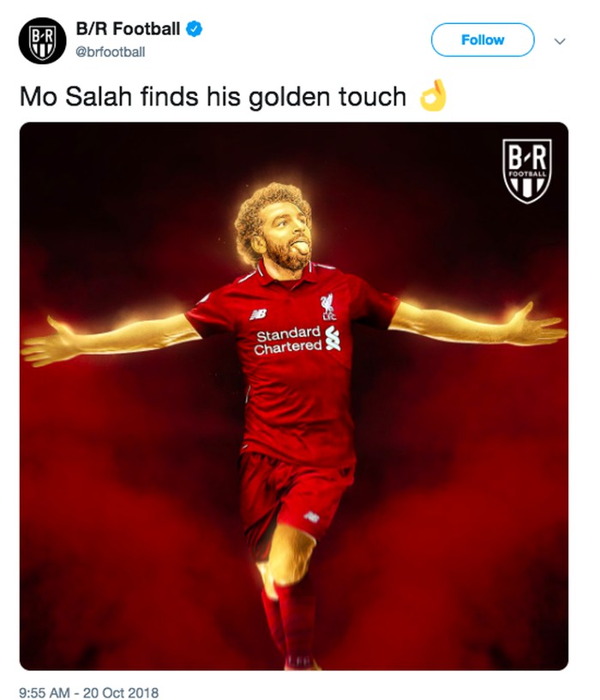Click the OK hand emoji
The width and height of the screenshot is (600, 700).
coord(433,95)
